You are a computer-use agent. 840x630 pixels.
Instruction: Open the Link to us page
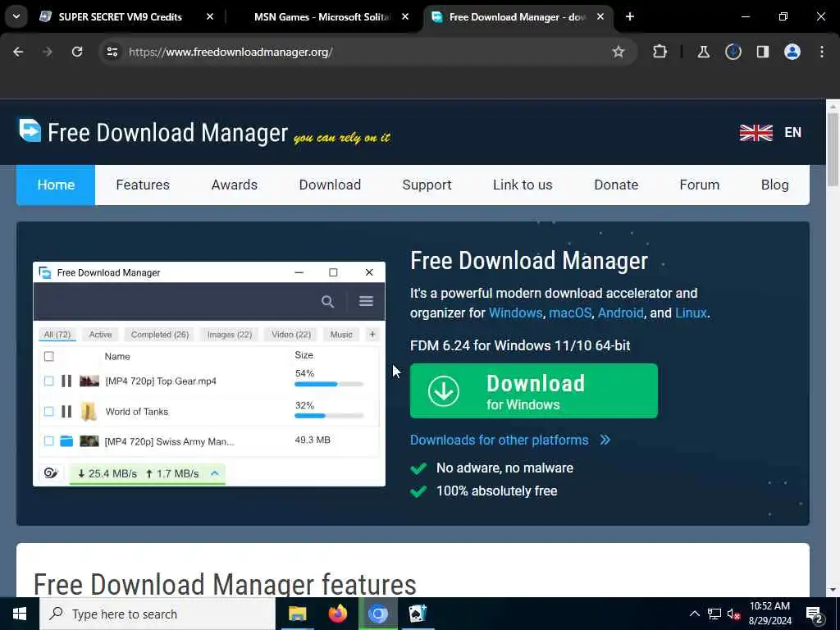click(523, 185)
